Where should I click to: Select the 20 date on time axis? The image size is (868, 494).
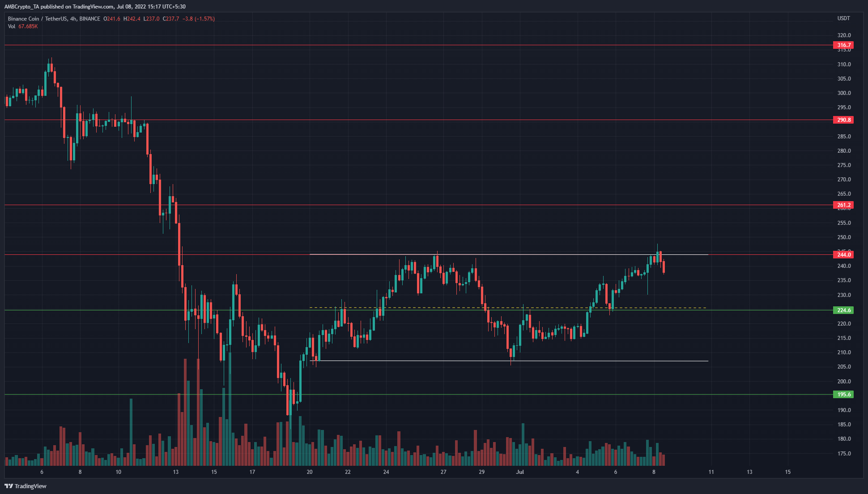click(310, 472)
